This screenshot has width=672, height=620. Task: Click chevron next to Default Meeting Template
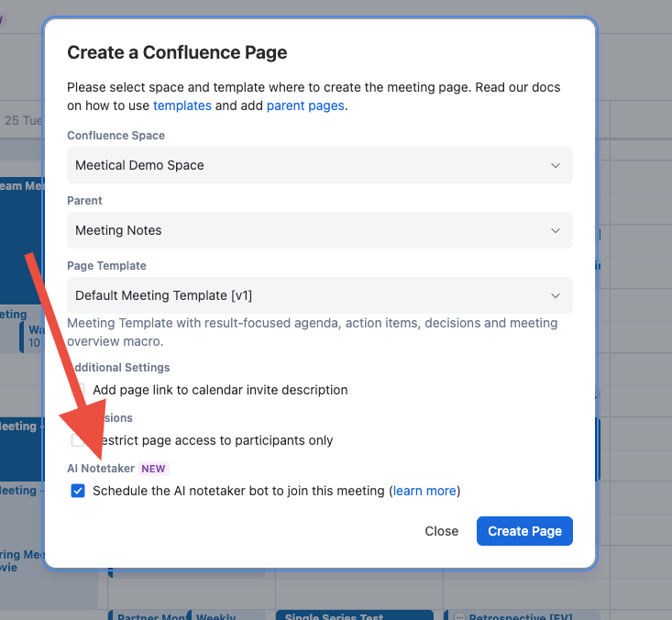tap(556, 296)
